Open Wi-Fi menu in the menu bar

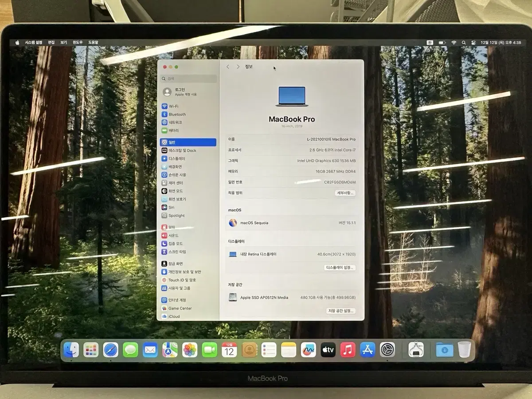pyautogui.click(x=454, y=43)
